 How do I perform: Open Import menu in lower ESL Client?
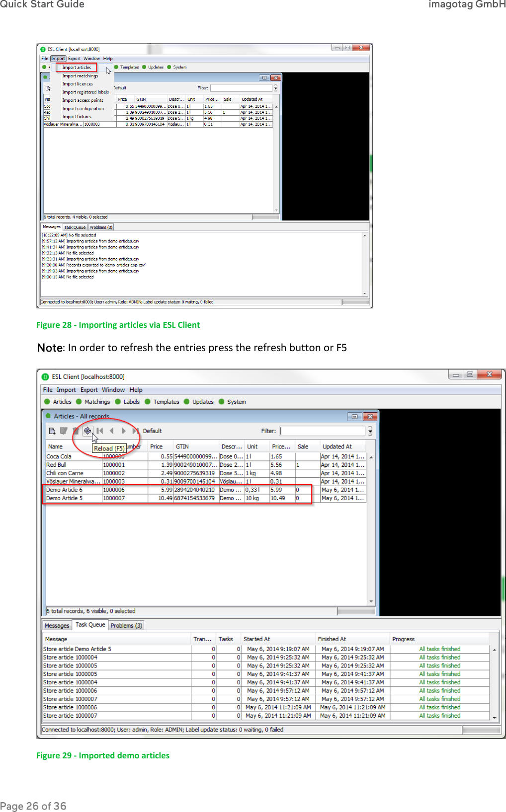pos(66,390)
